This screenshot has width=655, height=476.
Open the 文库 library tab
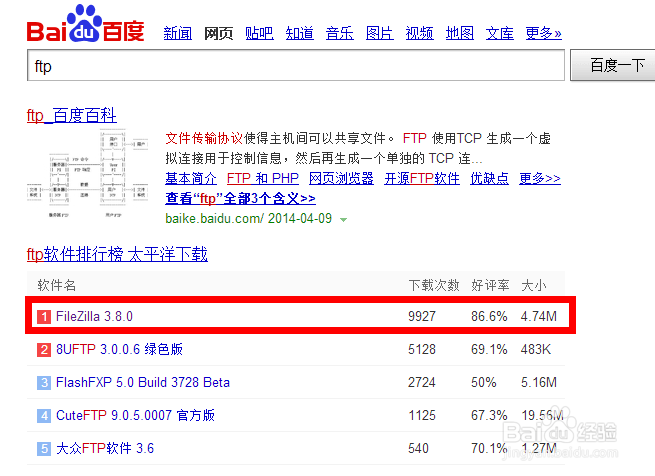pos(500,33)
